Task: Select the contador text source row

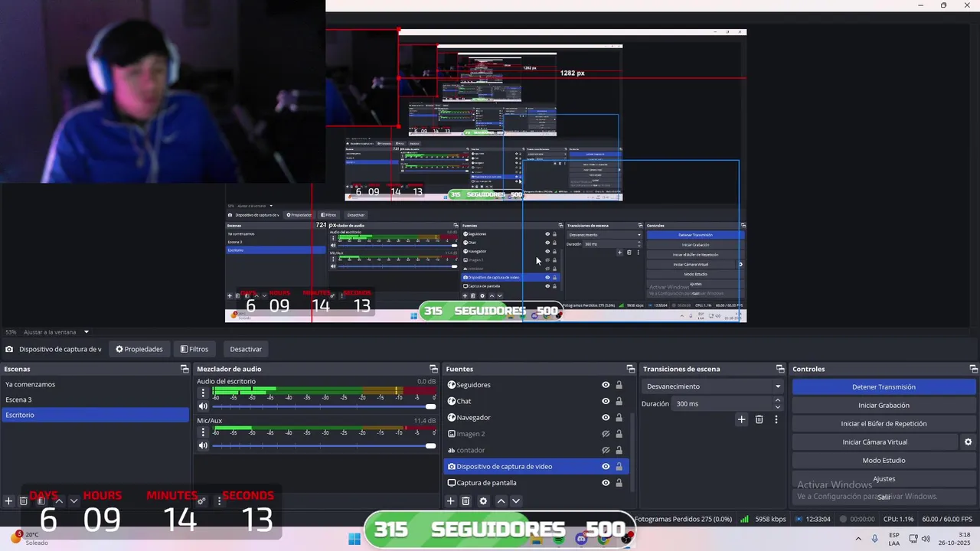Action: [536, 450]
